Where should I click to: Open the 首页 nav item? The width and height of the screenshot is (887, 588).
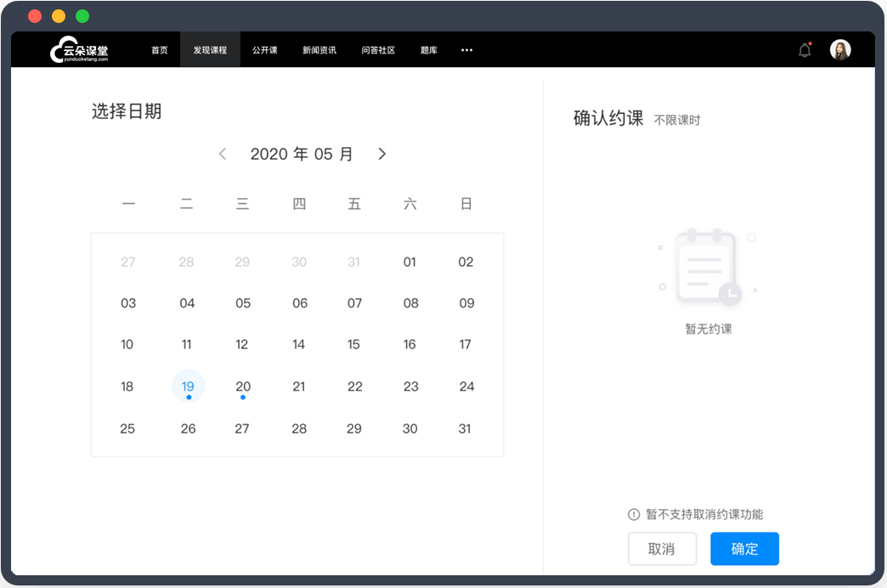160,50
